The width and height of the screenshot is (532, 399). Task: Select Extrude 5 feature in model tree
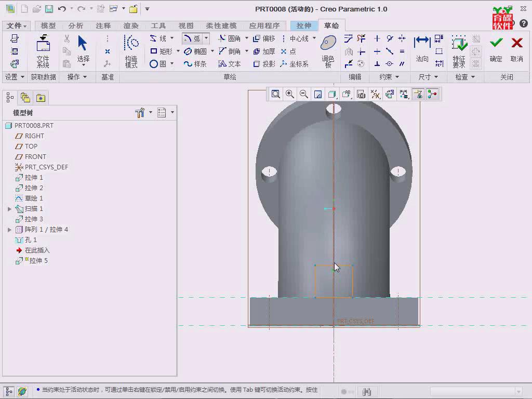point(32,261)
